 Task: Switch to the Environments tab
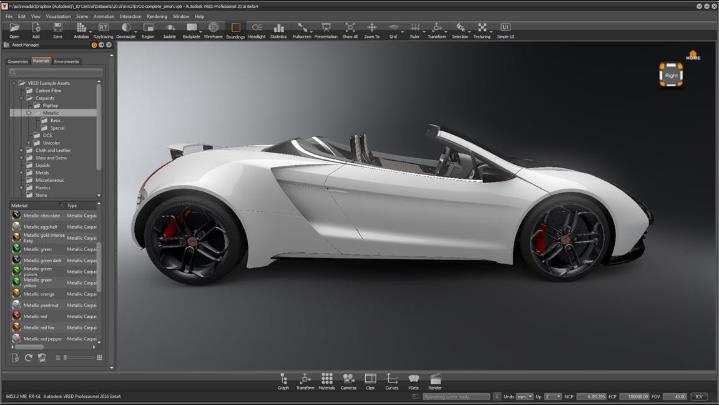67,61
